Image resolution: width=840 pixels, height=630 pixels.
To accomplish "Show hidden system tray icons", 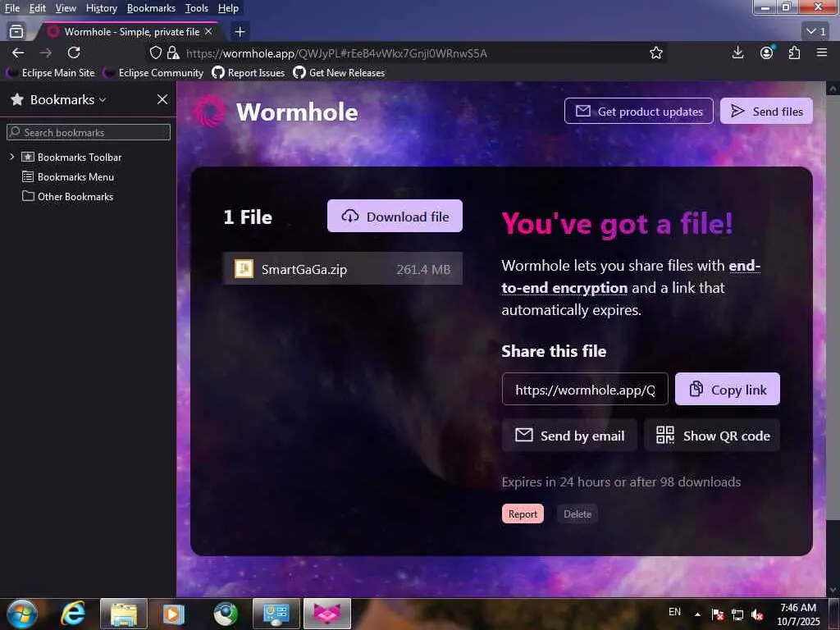I will coord(697,614).
